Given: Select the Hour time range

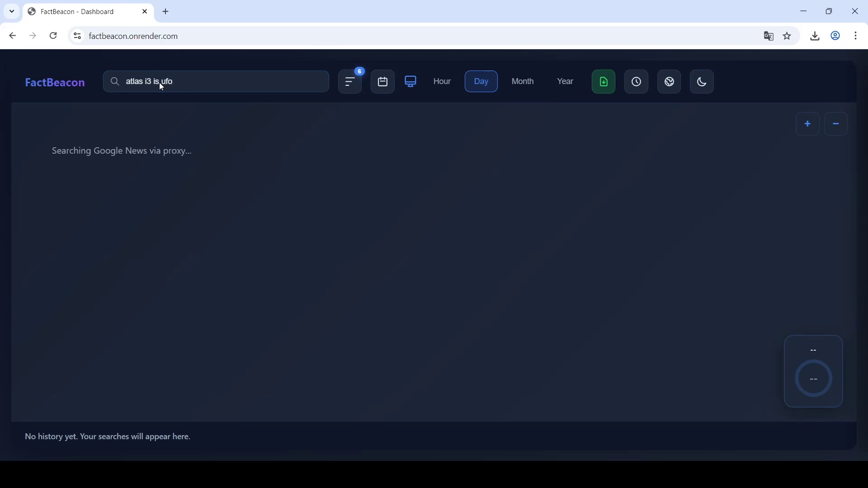Looking at the screenshot, I should click(x=443, y=82).
